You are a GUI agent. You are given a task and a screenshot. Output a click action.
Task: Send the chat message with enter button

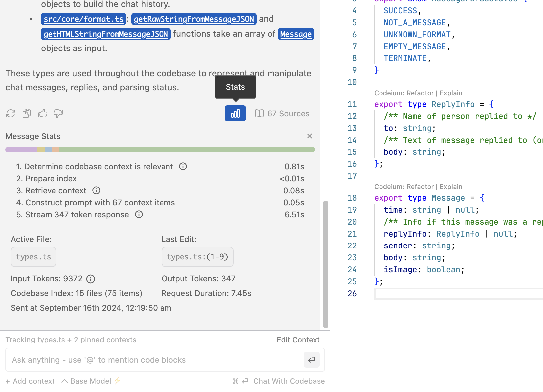312,360
